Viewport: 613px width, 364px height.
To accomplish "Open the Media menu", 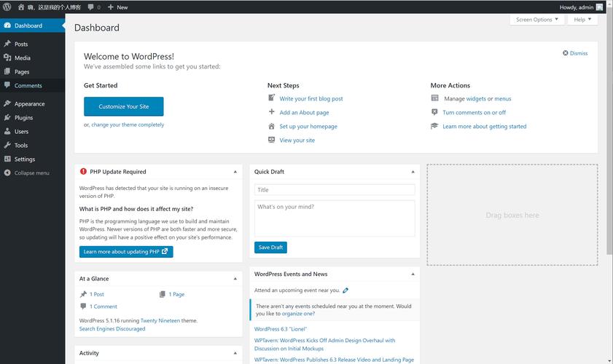I will pos(33,58).
